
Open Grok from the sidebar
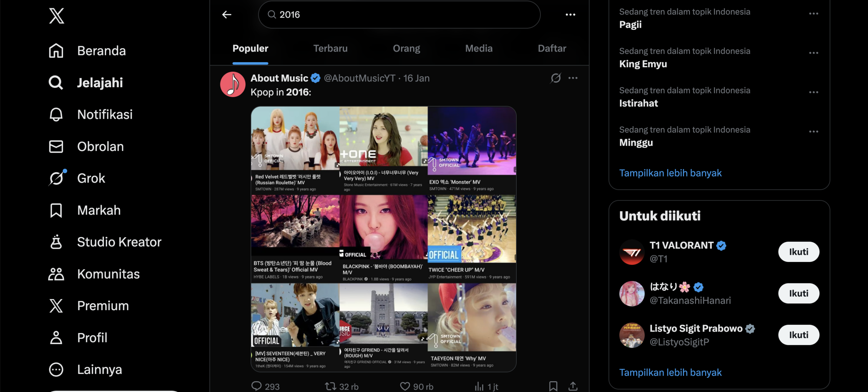point(77,179)
